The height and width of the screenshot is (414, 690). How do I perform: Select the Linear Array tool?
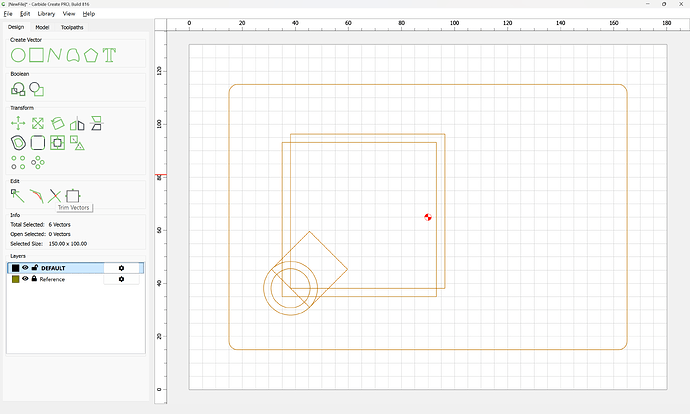pyautogui.click(x=18, y=162)
